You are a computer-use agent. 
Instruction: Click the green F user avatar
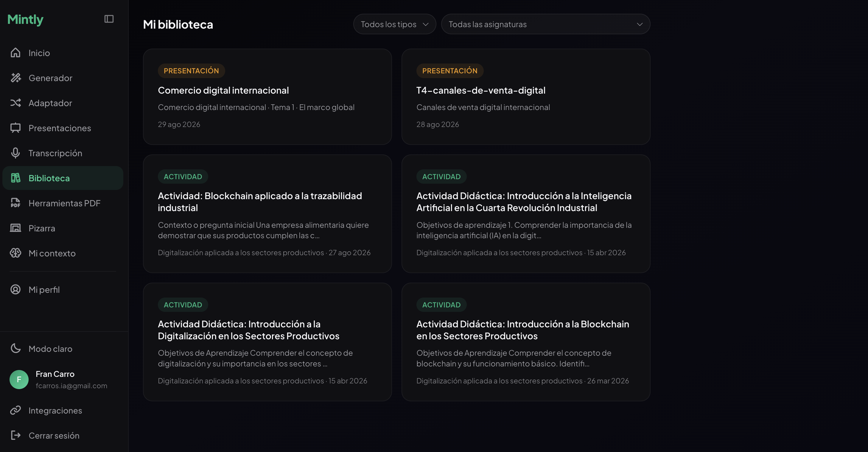19,380
